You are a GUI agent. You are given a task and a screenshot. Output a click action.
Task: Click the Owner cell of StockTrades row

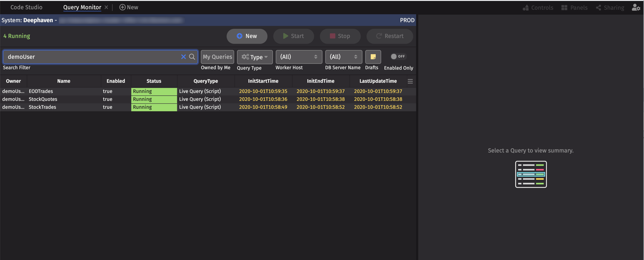[13, 107]
